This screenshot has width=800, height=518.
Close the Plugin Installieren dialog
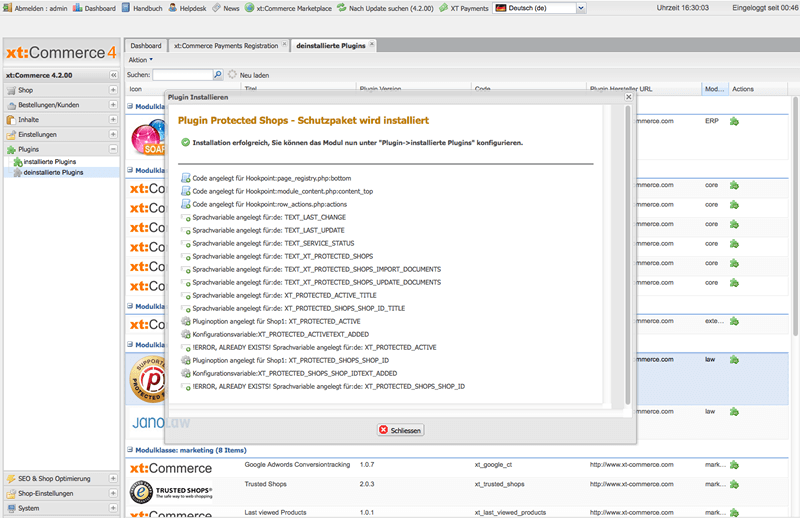629,97
